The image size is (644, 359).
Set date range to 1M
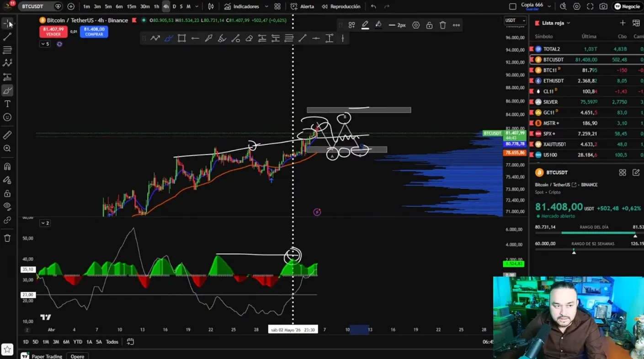46,342
